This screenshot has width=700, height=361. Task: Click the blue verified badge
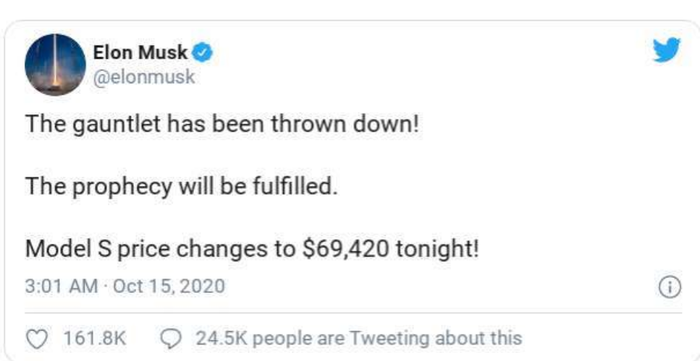[202, 53]
